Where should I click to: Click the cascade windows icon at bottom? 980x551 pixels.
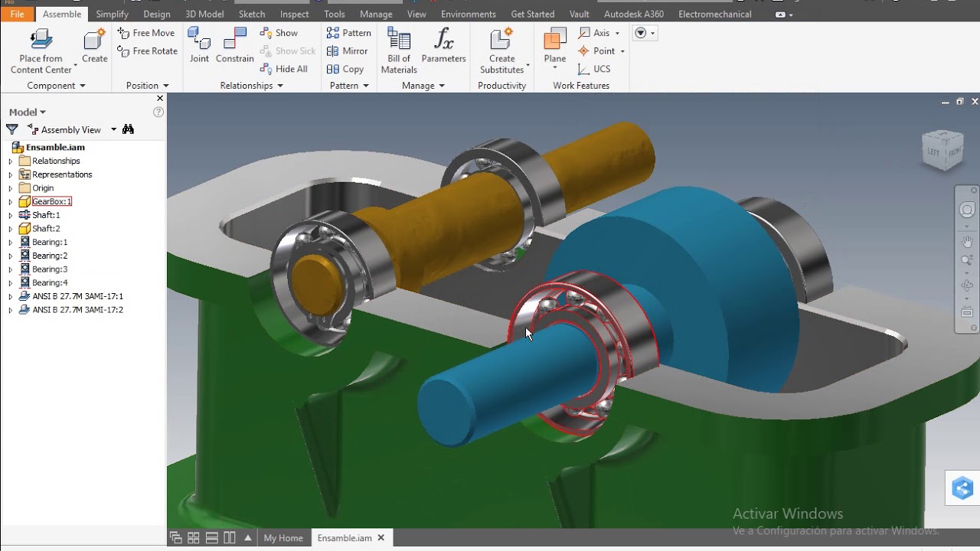pos(176,538)
